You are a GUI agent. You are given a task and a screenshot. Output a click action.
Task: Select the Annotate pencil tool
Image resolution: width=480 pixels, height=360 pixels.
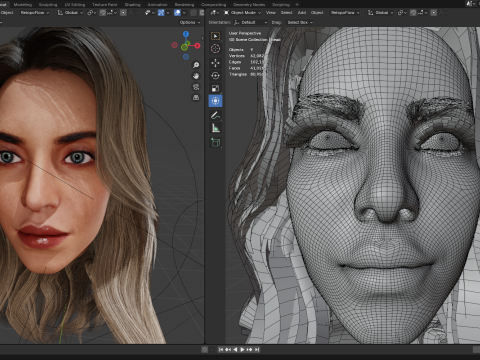pos(215,115)
